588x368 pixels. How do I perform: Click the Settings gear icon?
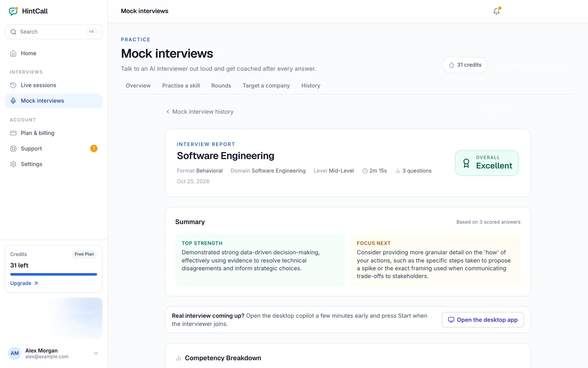click(x=13, y=164)
